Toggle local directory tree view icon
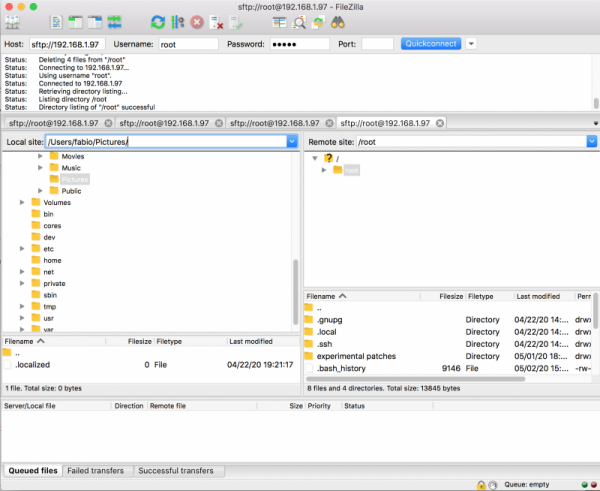The height and width of the screenshot is (491, 600). click(x=75, y=23)
